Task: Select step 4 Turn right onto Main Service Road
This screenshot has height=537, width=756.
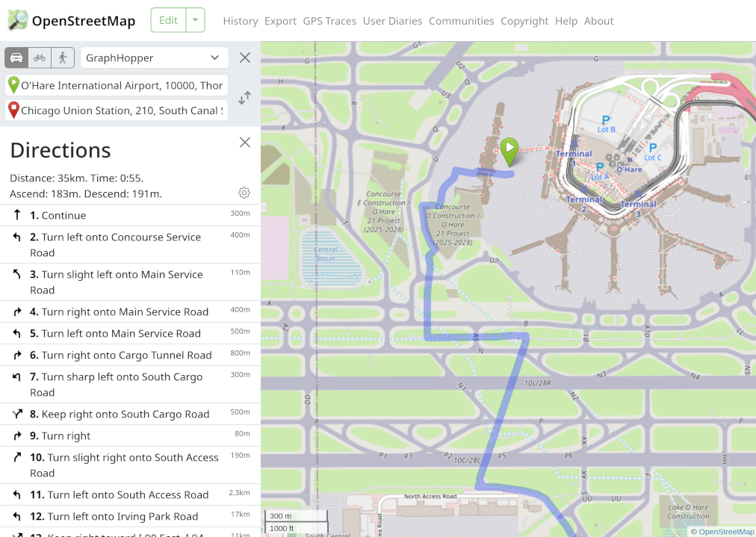Action: coord(130,311)
